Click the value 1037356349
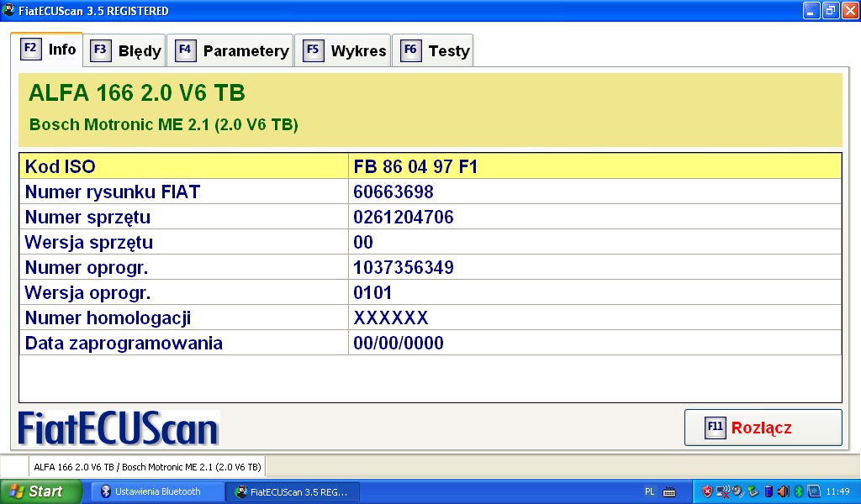 (x=403, y=268)
